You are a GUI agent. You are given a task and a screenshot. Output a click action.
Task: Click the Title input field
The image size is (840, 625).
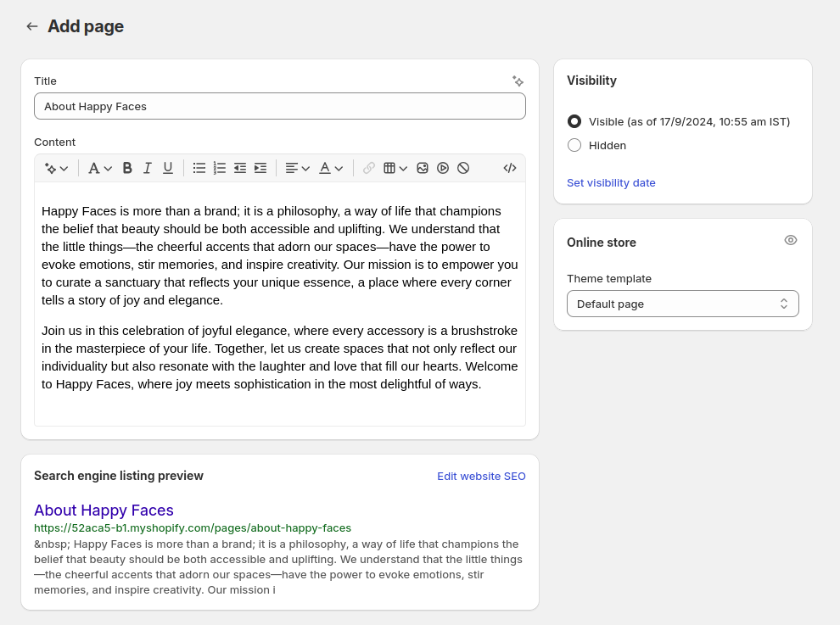pyautogui.click(x=280, y=106)
